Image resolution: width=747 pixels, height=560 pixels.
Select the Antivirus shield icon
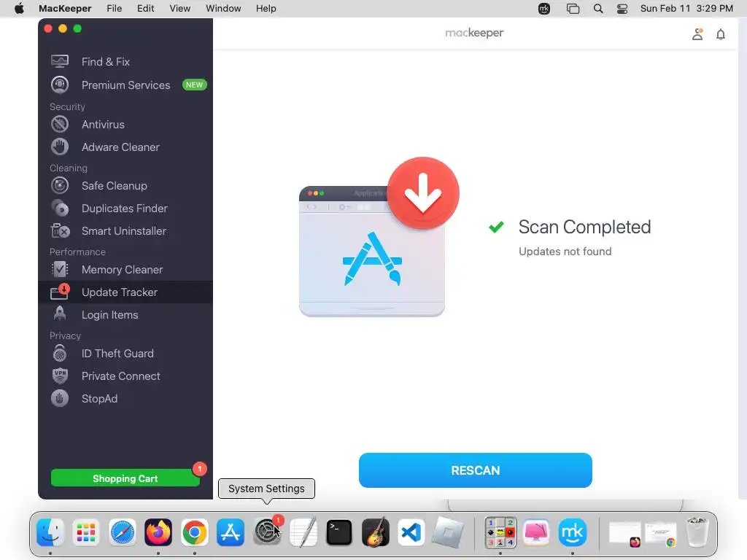click(60, 124)
